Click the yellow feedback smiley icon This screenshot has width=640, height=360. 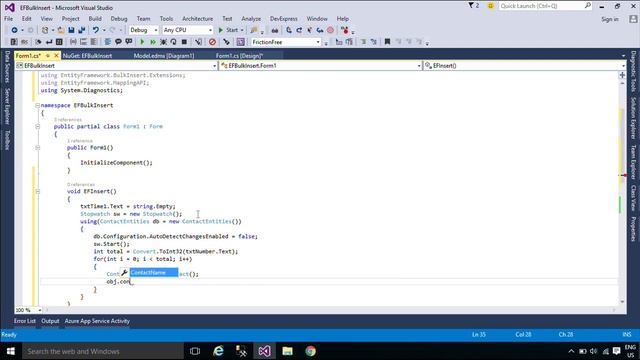point(491,6)
